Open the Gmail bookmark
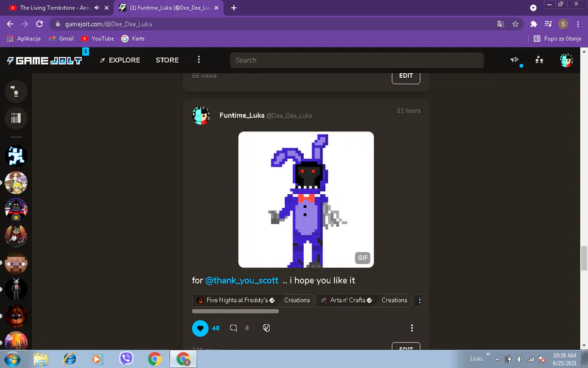Image resolution: width=588 pixels, height=368 pixels. pos(61,39)
